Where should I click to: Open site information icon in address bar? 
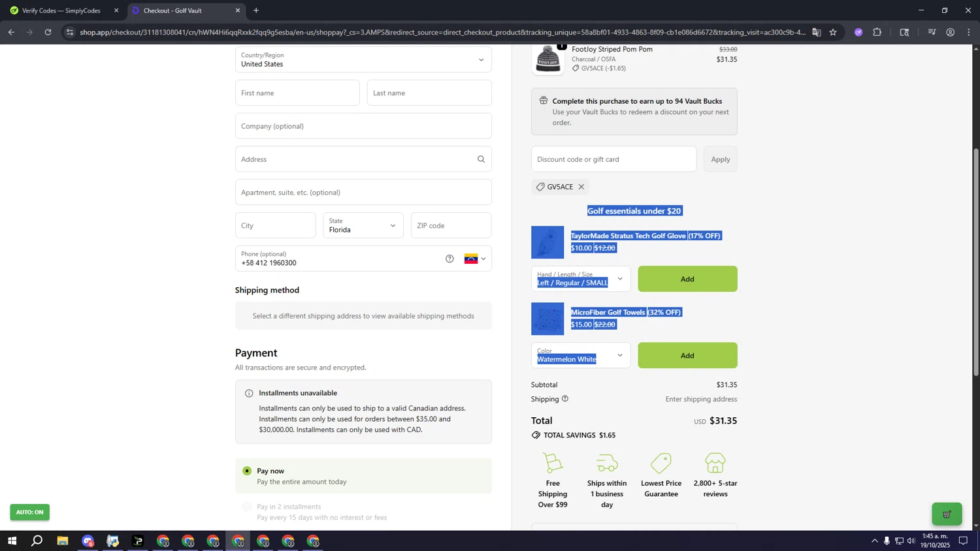coord(70,32)
